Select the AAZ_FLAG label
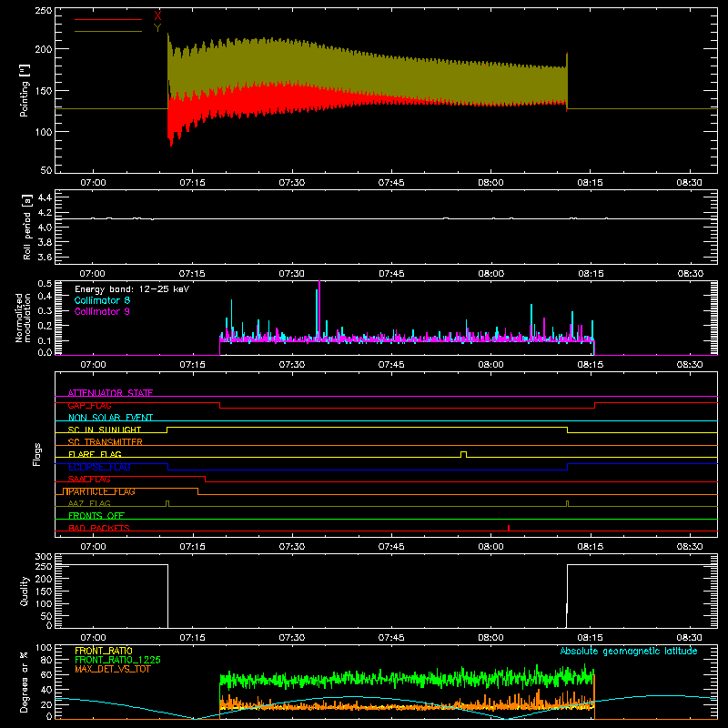Viewport: 728px width, 728px height. coord(89,503)
